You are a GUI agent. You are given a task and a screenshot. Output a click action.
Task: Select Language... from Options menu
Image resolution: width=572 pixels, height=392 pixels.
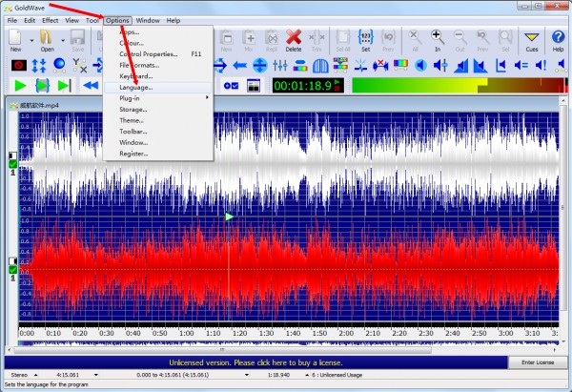[x=158, y=87]
